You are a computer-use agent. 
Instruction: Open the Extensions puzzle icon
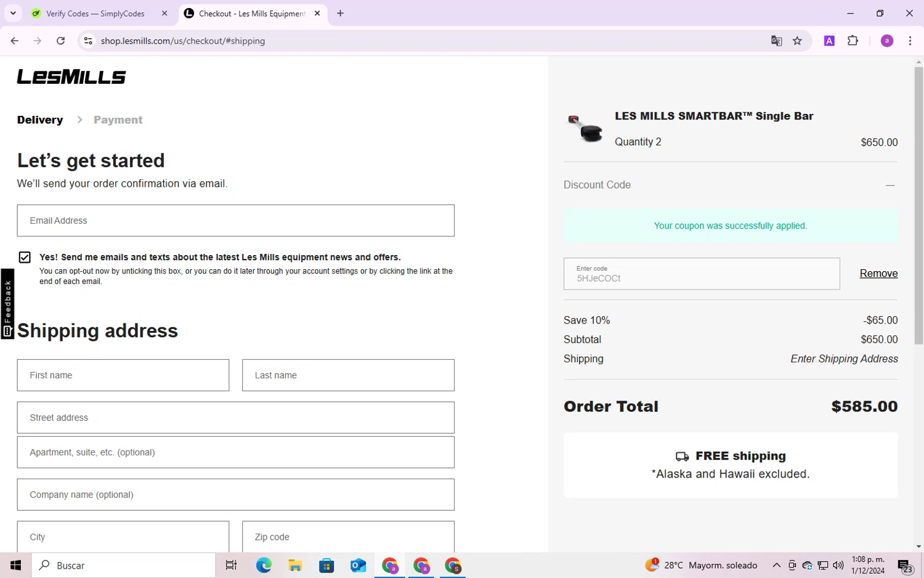click(853, 41)
